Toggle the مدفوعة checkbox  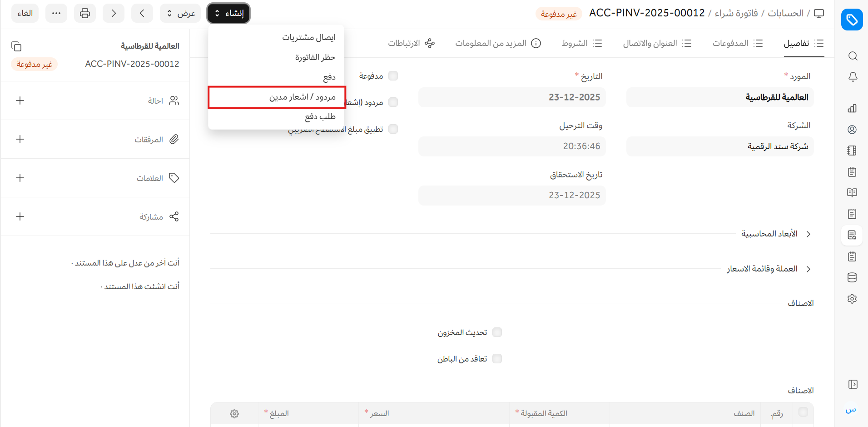(393, 76)
